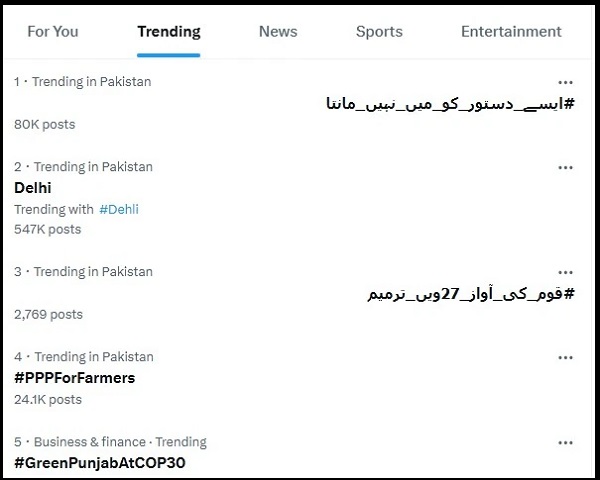Open more options for #PPPForFarmers trend
Viewport: 600px width, 480px height.
[x=565, y=357]
